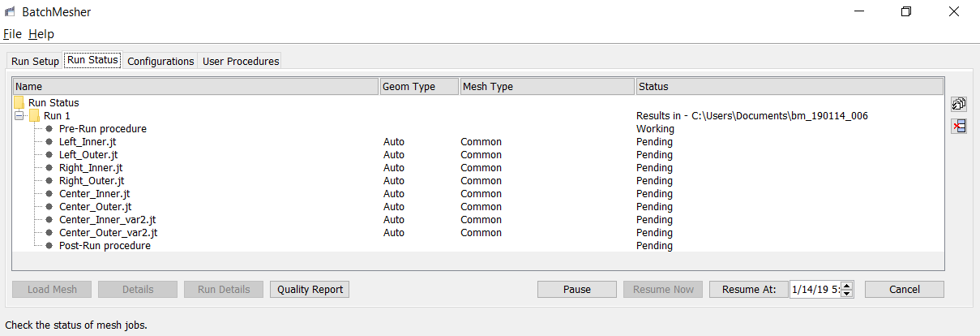
Task: Open the File menu
Action: (x=11, y=34)
